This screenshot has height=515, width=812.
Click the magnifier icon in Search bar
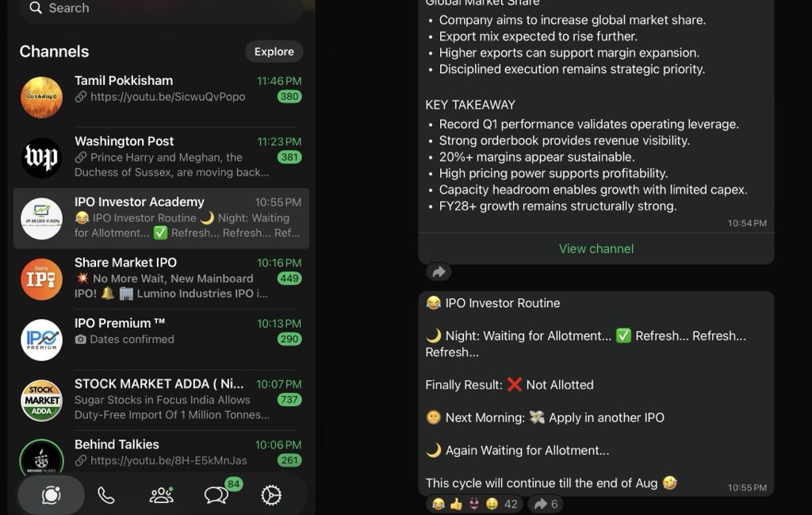coord(35,8)
